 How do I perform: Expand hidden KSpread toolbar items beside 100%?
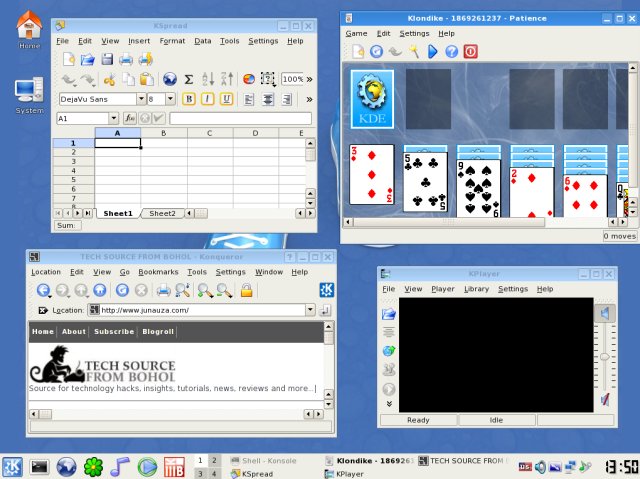coord(309,79)
